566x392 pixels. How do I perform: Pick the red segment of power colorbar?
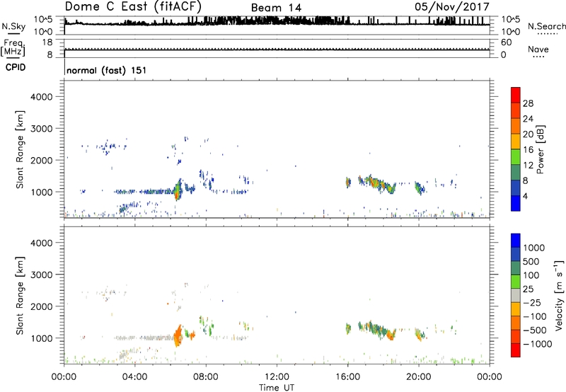point(516,95)
